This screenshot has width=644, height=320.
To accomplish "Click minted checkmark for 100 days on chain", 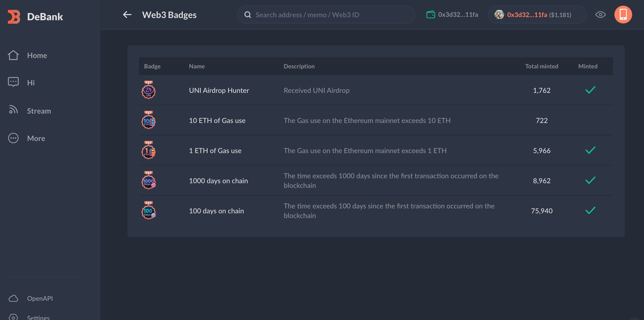I will 590,210.
